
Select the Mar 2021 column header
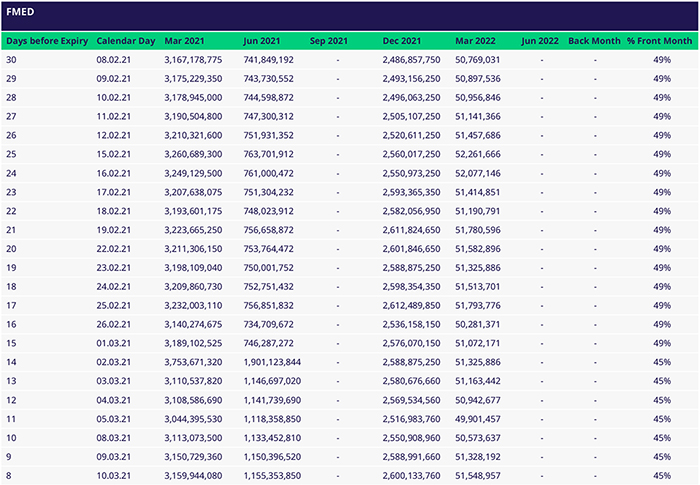point(187,41)
